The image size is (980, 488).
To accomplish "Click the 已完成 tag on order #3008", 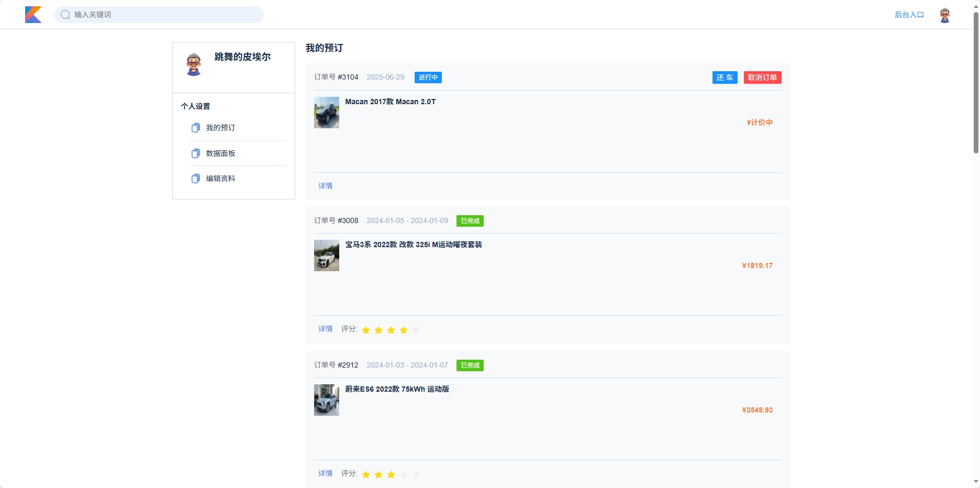I will (470, 221).
